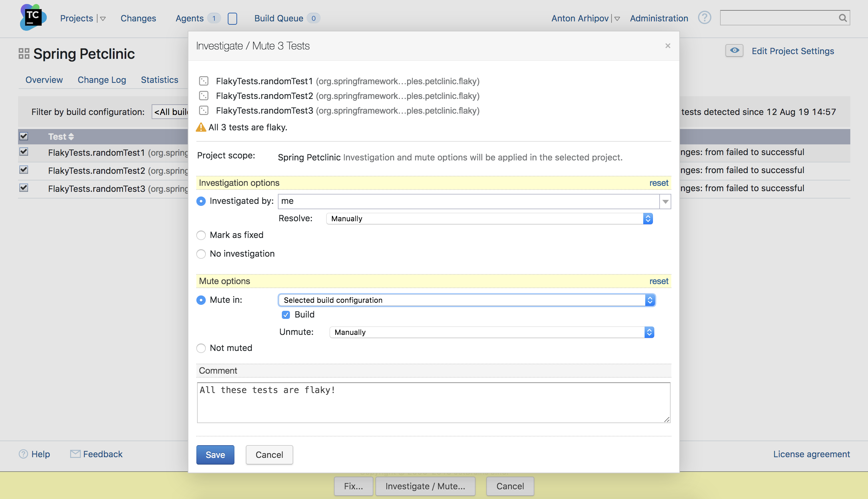The width and height of the screenshot is (868, 499).
Task: Click the bottom bar Cancel button
Action: pos(510,486)
